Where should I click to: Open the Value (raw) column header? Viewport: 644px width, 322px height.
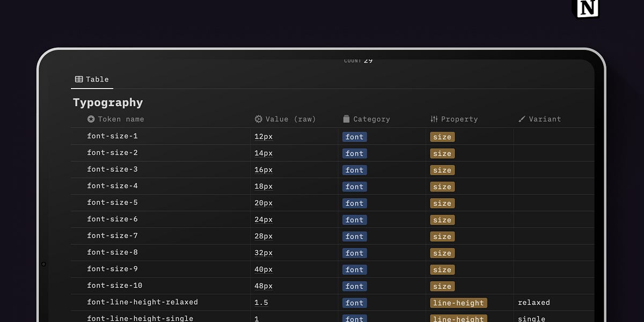(285, 119)
